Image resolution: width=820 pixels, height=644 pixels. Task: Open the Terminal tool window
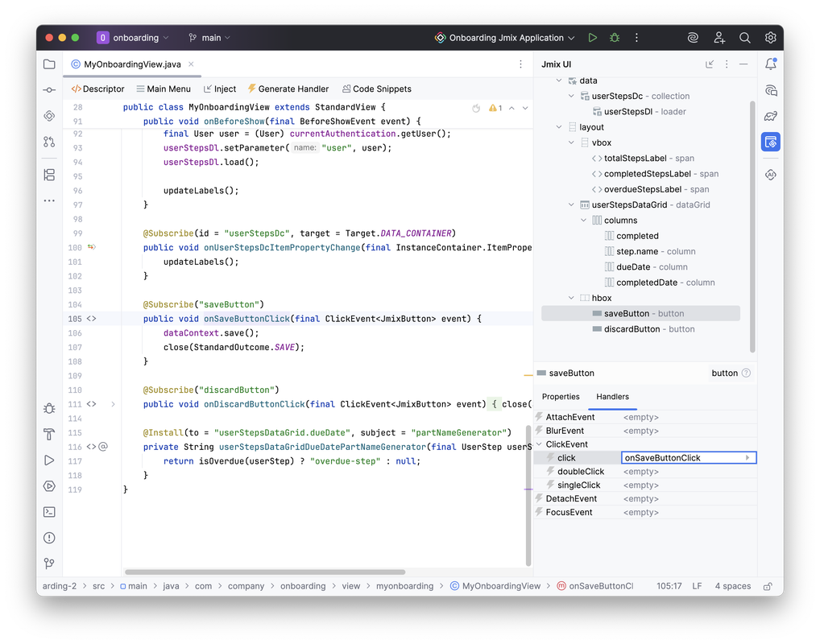(49, 512)
